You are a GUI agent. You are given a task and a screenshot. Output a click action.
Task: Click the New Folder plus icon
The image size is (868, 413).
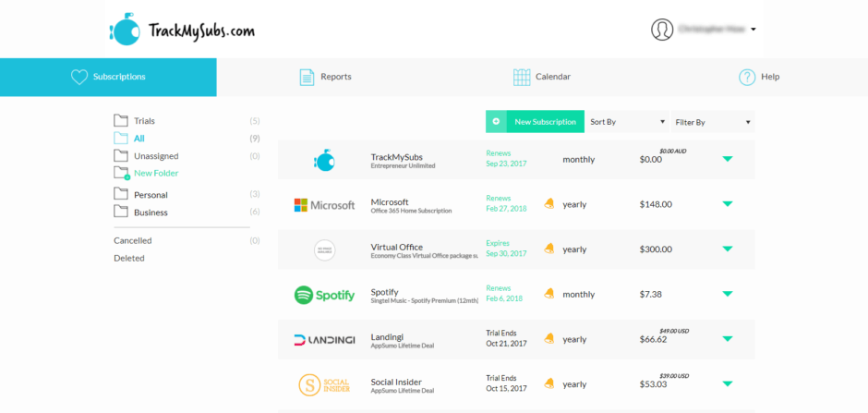(x=127, y=177)
